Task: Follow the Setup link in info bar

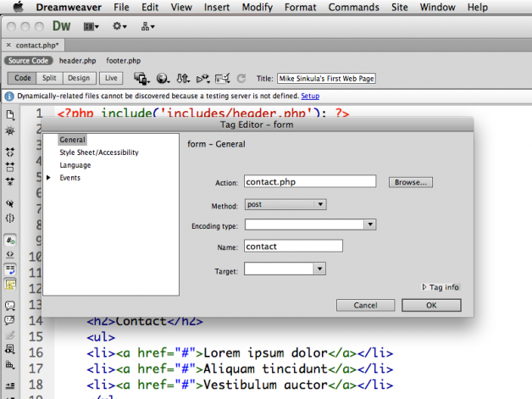Action: tap(310, 96)
